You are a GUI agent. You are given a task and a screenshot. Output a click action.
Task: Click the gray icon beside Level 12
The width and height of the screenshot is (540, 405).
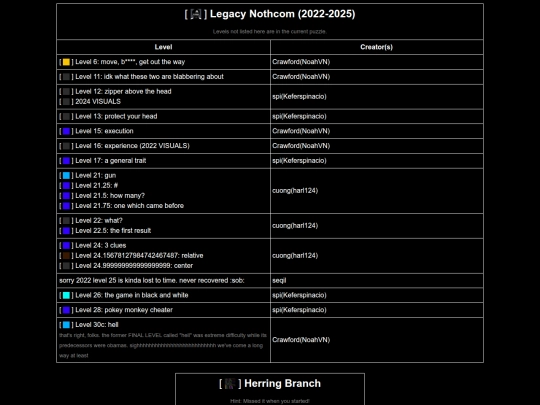pos(66,92)
